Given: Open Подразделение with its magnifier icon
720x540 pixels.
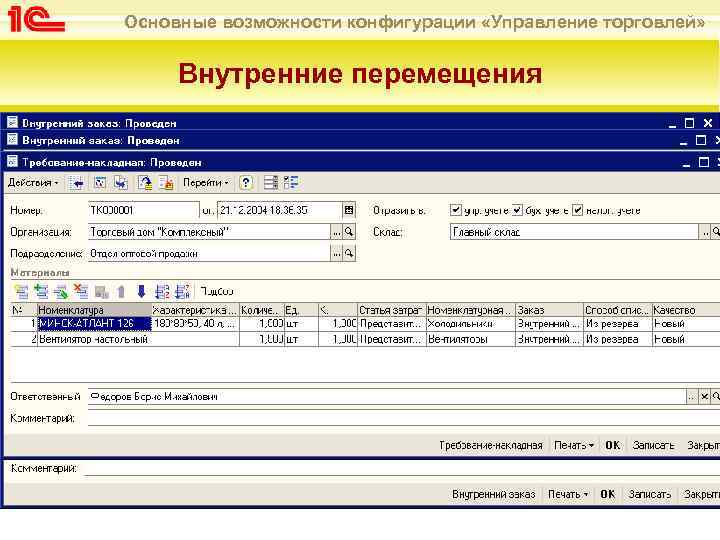Looking at the screenshot, I should (349, 253).
